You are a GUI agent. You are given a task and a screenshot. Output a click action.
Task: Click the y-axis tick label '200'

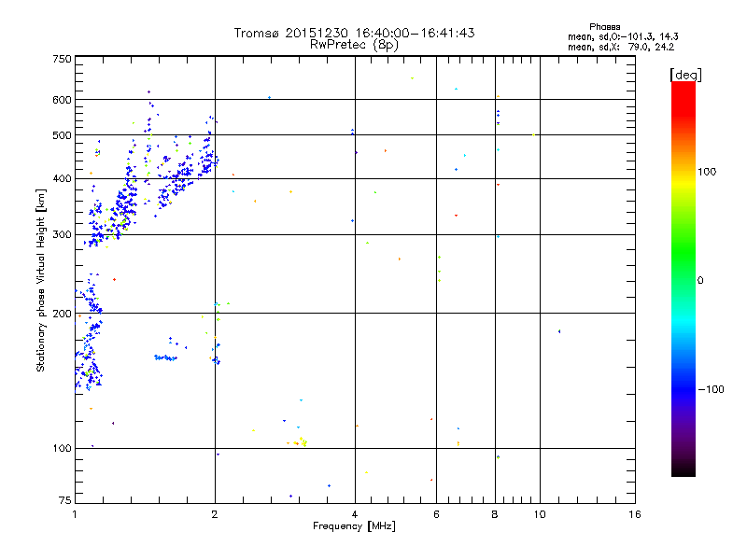[62, 314]
